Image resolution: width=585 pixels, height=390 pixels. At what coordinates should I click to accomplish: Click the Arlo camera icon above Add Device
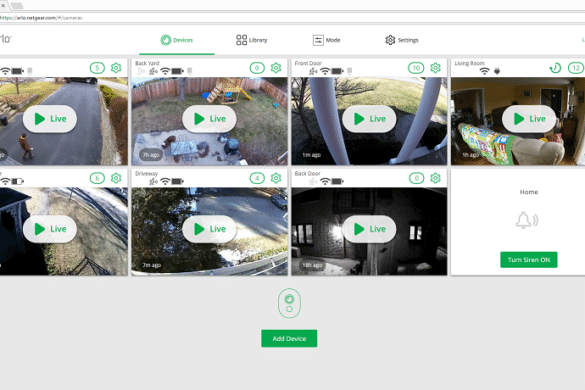(289, 303)
